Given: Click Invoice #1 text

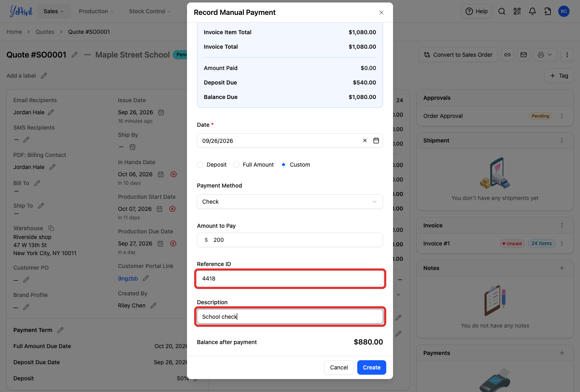Looking at the screenshot, I should tap(437, 243).
